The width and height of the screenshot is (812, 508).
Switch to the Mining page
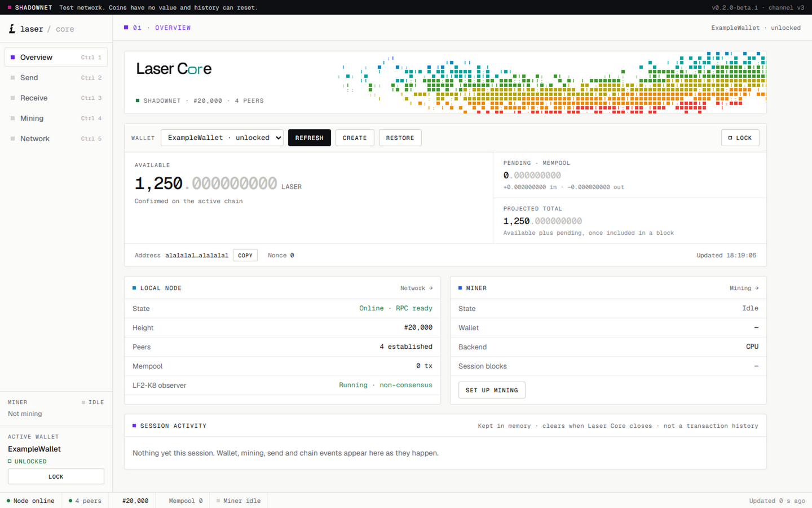(56, 119)
